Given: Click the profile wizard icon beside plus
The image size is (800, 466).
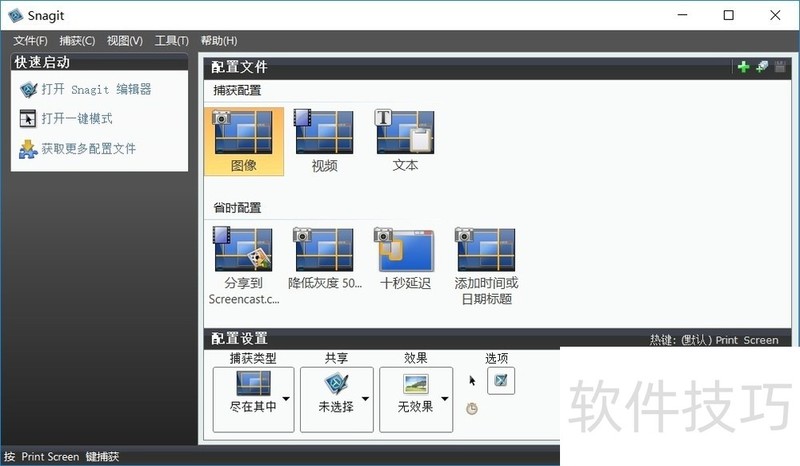Looking at the screenshot, I should click(x=762, y=67).
